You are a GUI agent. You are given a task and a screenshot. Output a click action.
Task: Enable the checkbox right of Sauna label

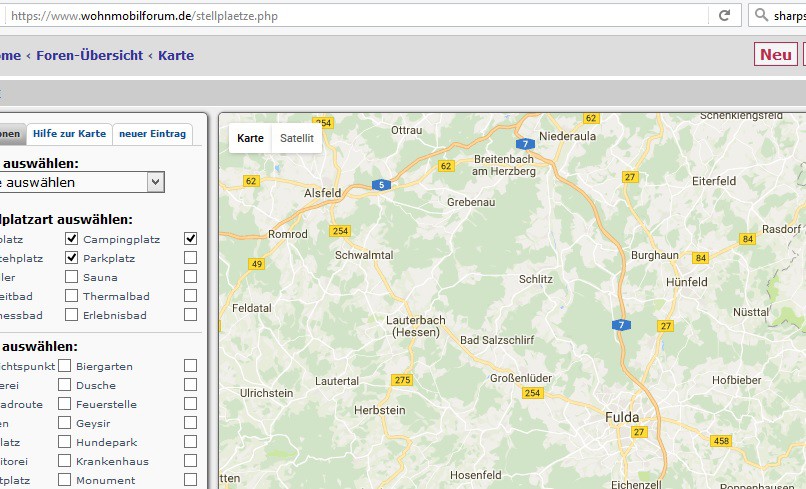(x=191, y=277)
